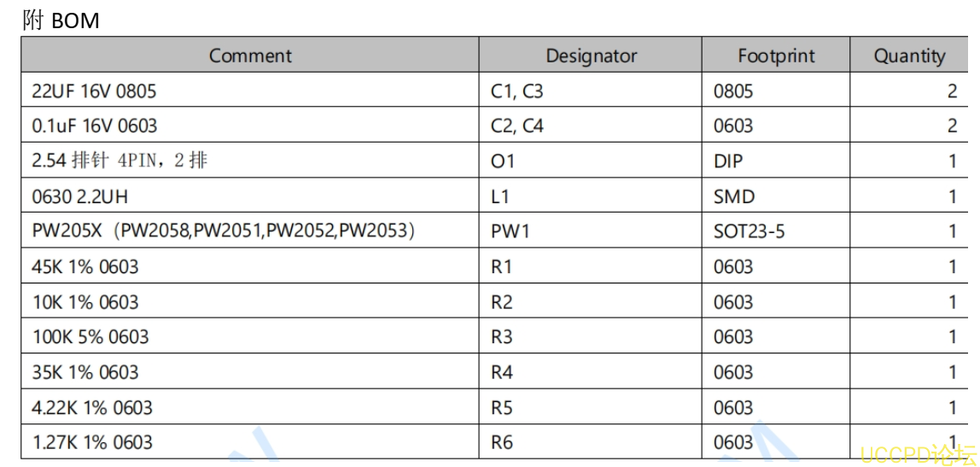Click the R6 designator cell
Image resolution: width=980 pixels, height=467 pixels.
501,442
